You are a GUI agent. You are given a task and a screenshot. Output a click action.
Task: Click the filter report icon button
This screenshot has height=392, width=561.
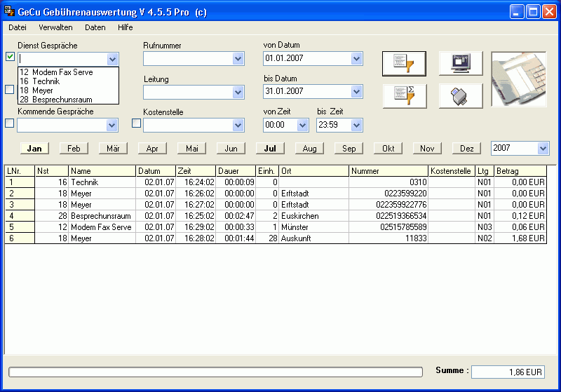(x=404, y=64)
